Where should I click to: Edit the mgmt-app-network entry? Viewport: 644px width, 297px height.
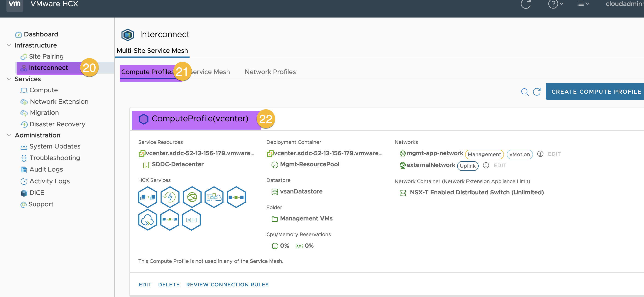click(x=554, y=154)
